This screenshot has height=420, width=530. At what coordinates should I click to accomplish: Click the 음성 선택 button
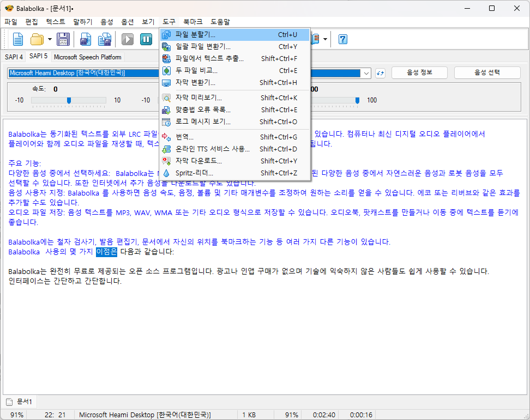(487, 72)
